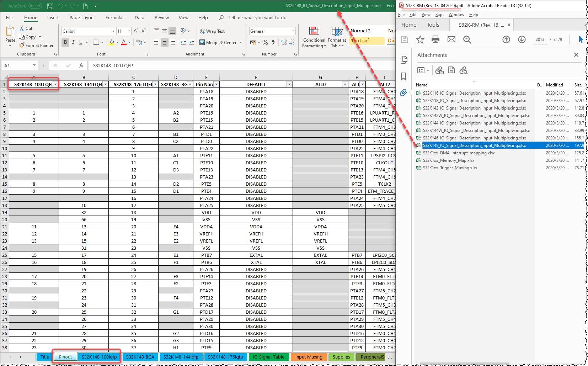
Task: Go to next page using down arrow icon
Action: tap(522, 39)
